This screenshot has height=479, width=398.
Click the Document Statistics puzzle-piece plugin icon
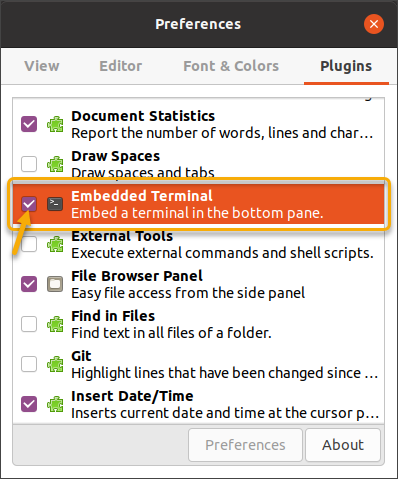tap(55, 124)
